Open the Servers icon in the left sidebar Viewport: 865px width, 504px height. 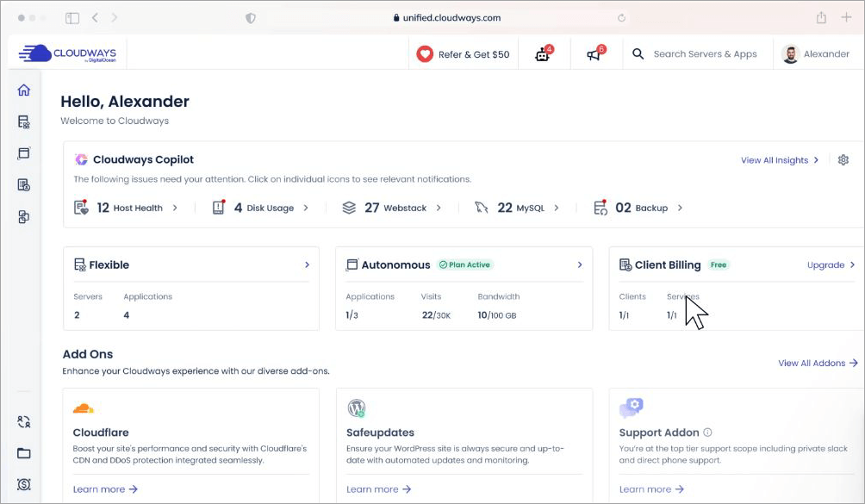point(23,121)
